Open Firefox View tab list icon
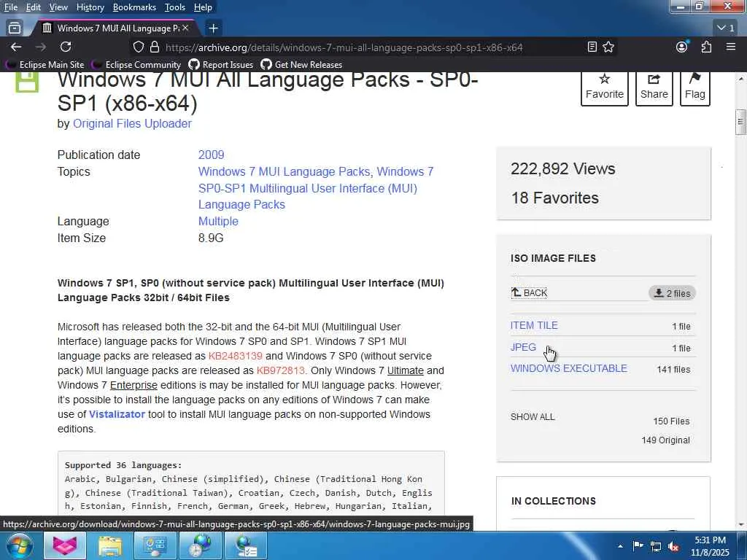Image resolution: width=747 pixels, height=560 pixels. 15,28
